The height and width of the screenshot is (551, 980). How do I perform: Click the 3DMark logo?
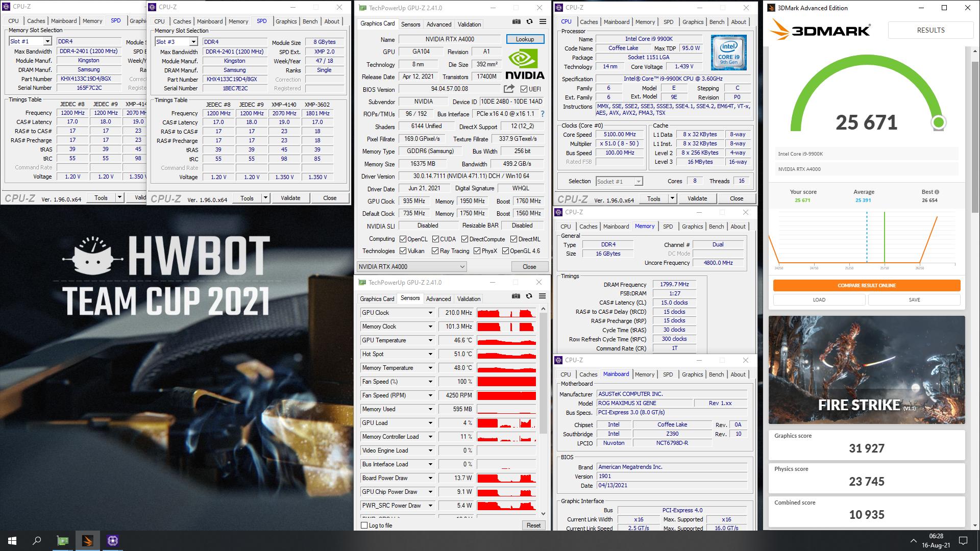click(x=820, y=30)
